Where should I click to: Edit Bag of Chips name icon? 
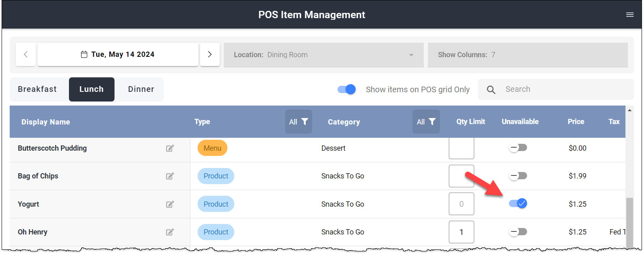click(x=170, y=176)
